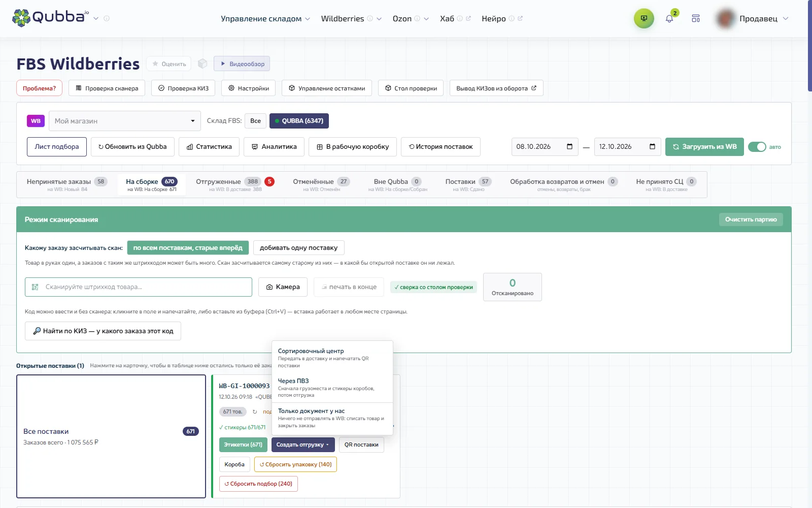Expand chevron next to Qubba logo
The width and height of the screenshot is (812, 508).
click(x=96, y=18)
